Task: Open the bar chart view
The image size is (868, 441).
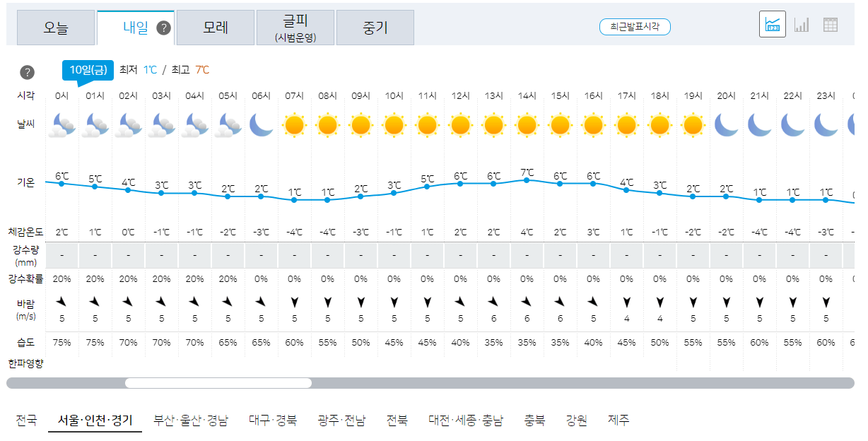Action: click(802, 24)
